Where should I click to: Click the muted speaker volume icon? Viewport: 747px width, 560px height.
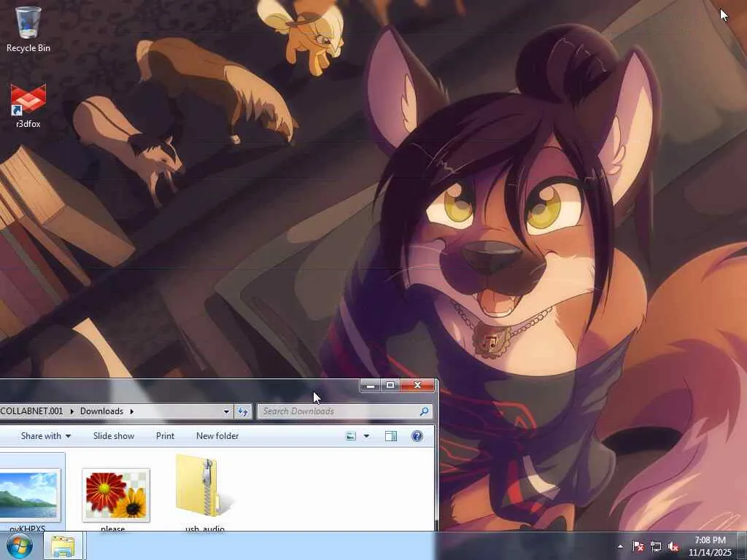click(673, 546)
